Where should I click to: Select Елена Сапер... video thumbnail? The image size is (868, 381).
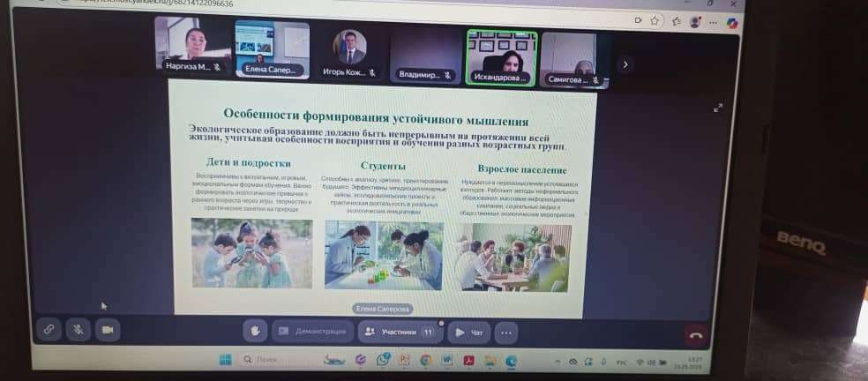273,49
